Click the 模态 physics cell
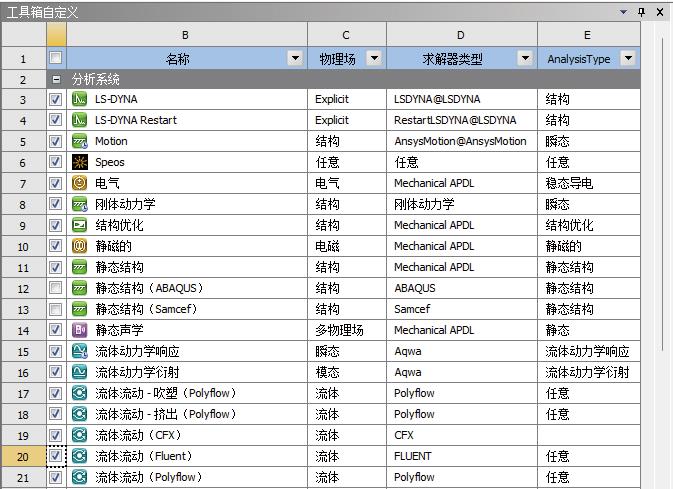Viewport: 673px width, 489px height. (x=347, y=372)
